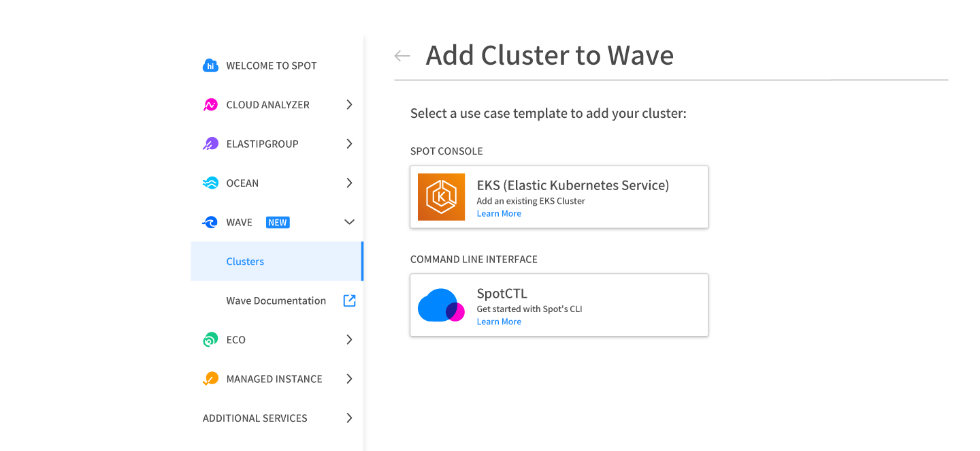Open the Wave Documentation menu item
Image resolution: width=980 pixels, height=451 pixels.
[x=276, y=300]
